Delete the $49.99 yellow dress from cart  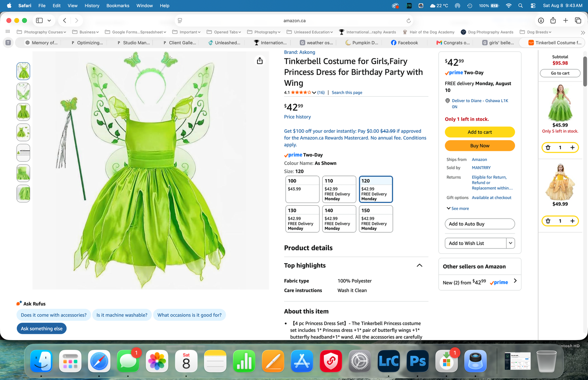pos(548,221)
